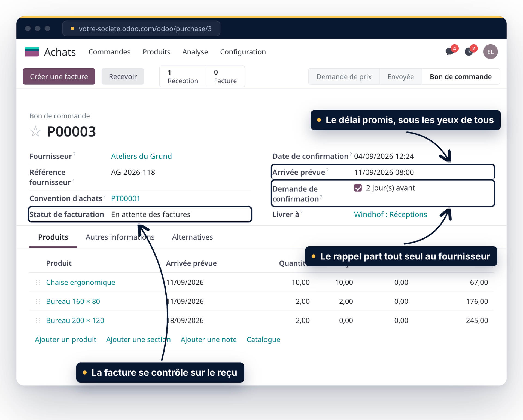Image resolution: width=523 pixels, height=420 pixels.
Task: Select the Demande de prix status
Action: point(344,76)
